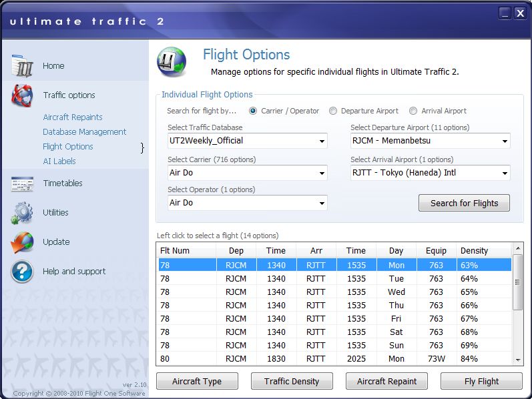Open the Select Arrival Airport dropdown
The width and height of the screenshot is (532, 399).
pos(431,173)
